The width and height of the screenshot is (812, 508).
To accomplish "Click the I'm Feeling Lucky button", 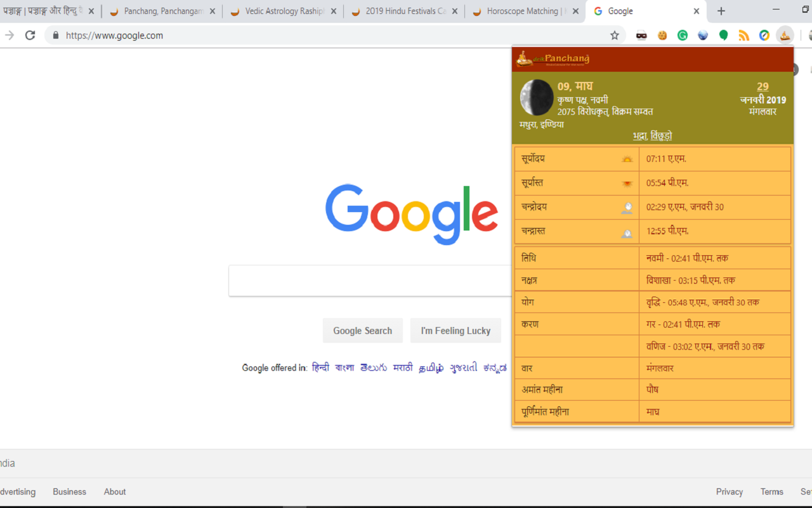I will tap(455, 330).
